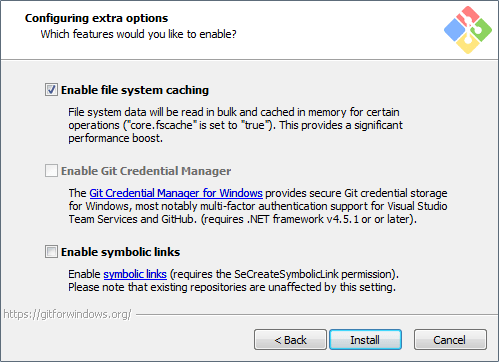Cancel the Git setup wizard
499x362 pixels.
(450, 340)
